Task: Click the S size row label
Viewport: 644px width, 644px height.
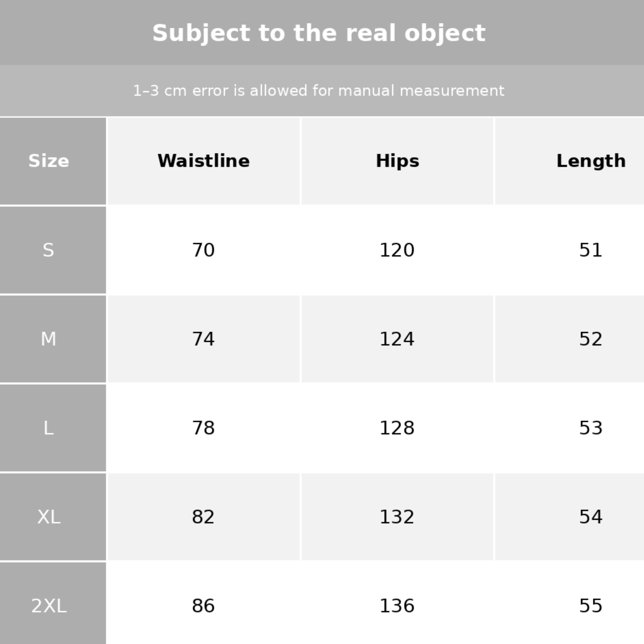Action: pos(49,250)
